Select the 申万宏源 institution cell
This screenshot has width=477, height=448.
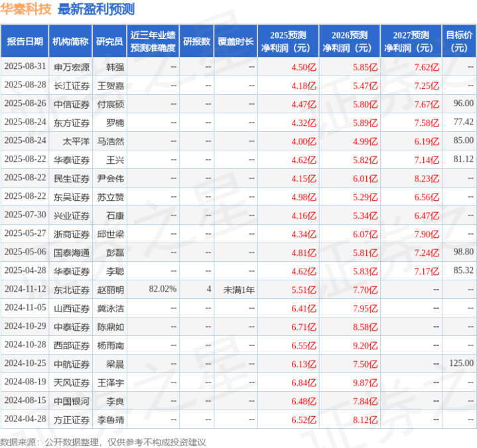point(72,67)
